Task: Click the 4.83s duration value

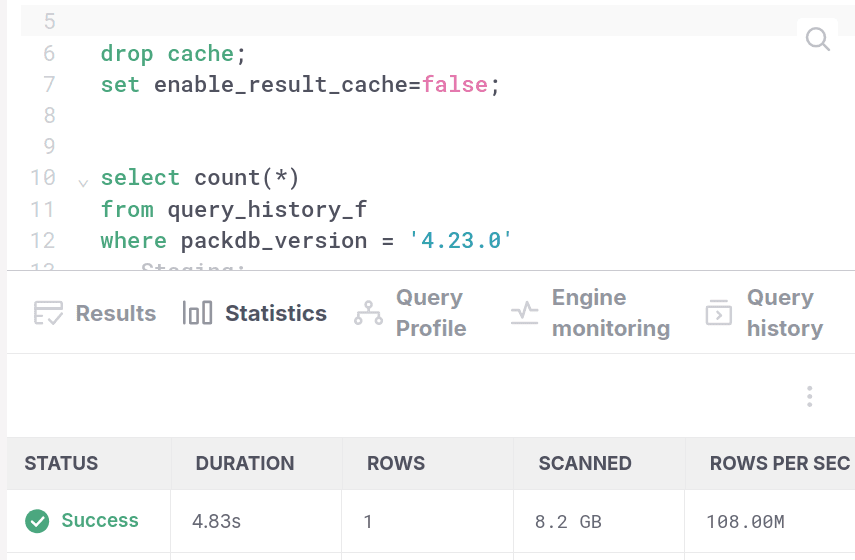Action: [216, 521]
